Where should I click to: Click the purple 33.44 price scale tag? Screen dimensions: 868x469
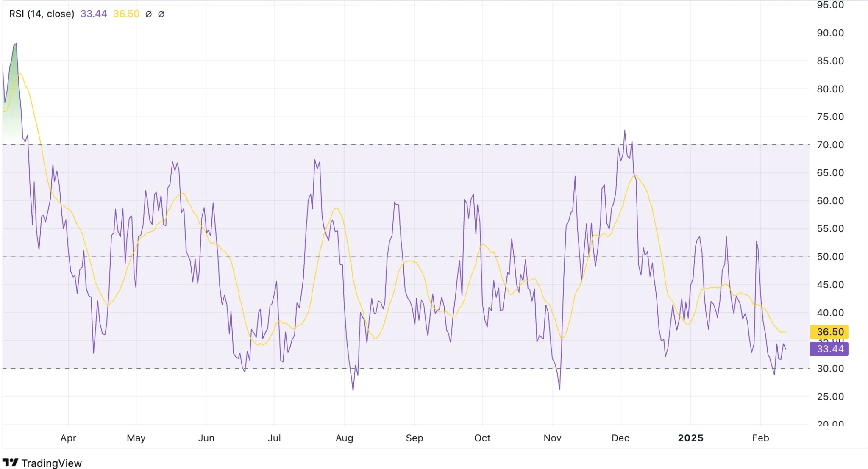pos(829,349)
